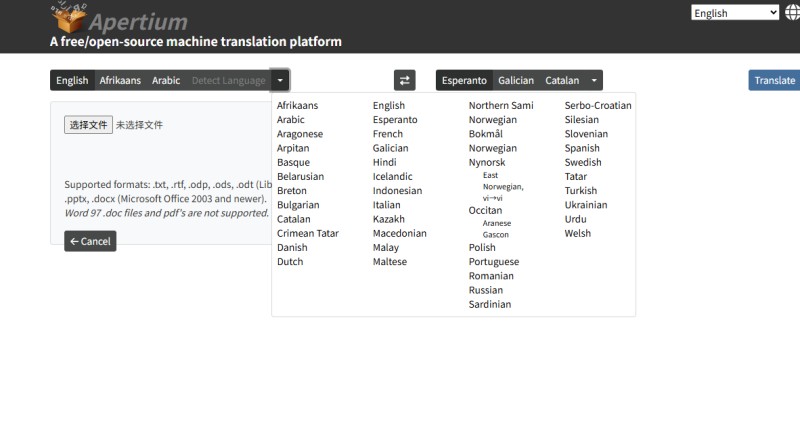Choose Northern Sami from the language list
The width and height of the screenshot is (800, 447).
click(501, 105)
